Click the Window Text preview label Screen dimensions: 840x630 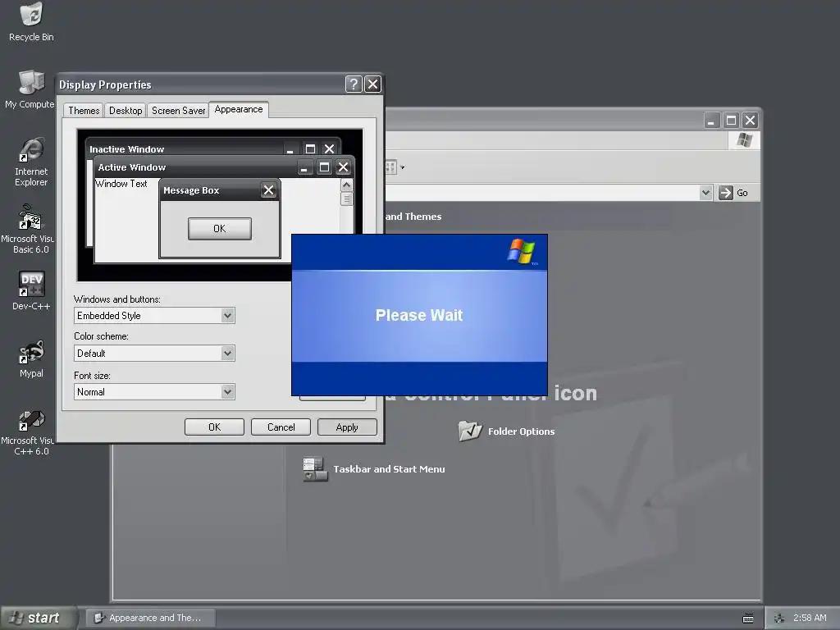coord(121,183)
